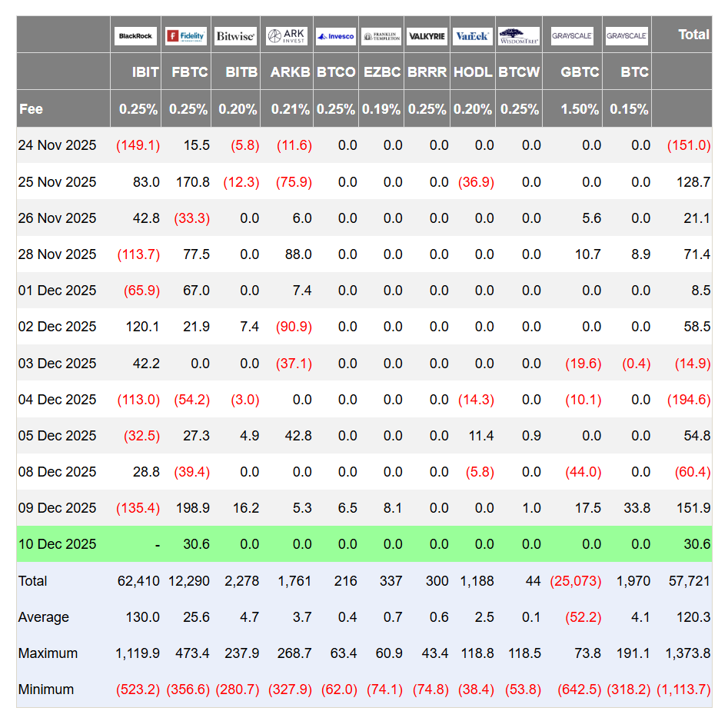Click the Valkyrie logo
Viewport: 728px width, 721px height.
tap(427, 35)
